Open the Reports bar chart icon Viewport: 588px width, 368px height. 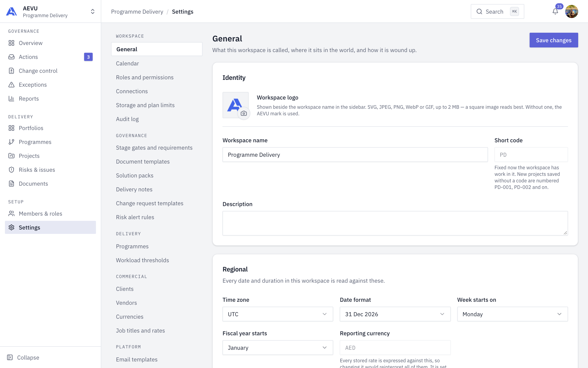(x=11, y=99)
